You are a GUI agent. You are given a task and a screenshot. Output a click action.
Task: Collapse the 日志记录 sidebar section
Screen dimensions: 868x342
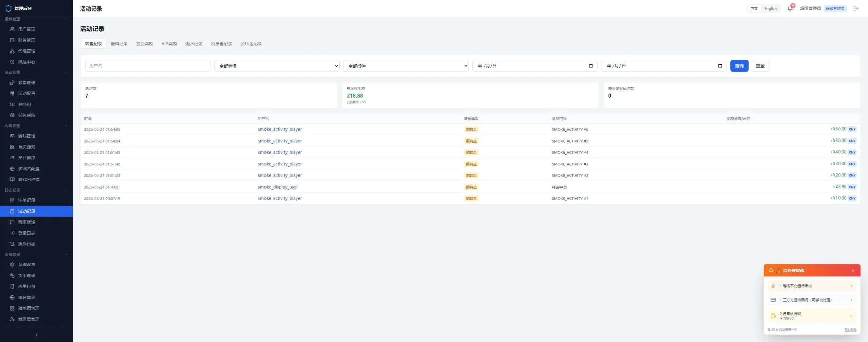pos(36,190)
